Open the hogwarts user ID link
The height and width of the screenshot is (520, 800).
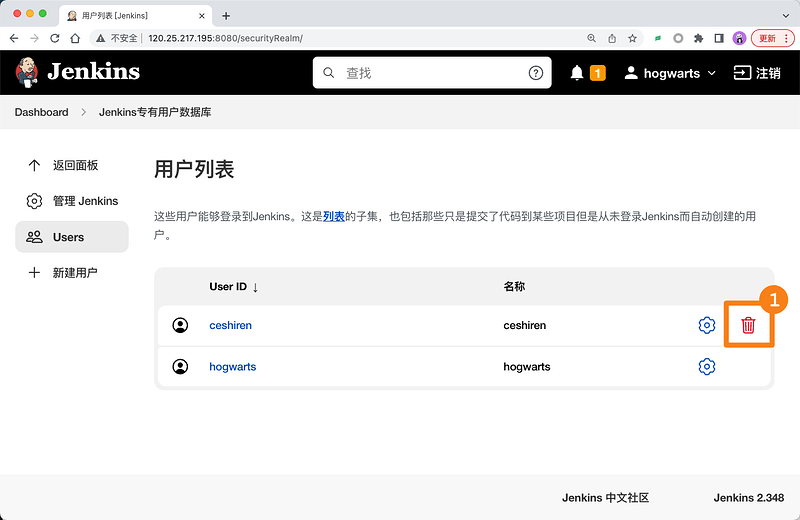point(233,366)
